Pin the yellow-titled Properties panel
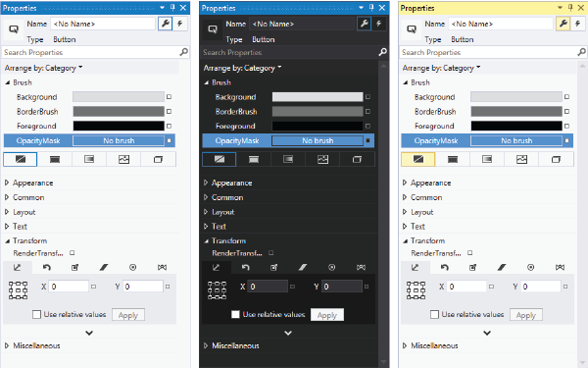This screenshot has width=588, height=368. pyautogui.click(x=570, y=8)
